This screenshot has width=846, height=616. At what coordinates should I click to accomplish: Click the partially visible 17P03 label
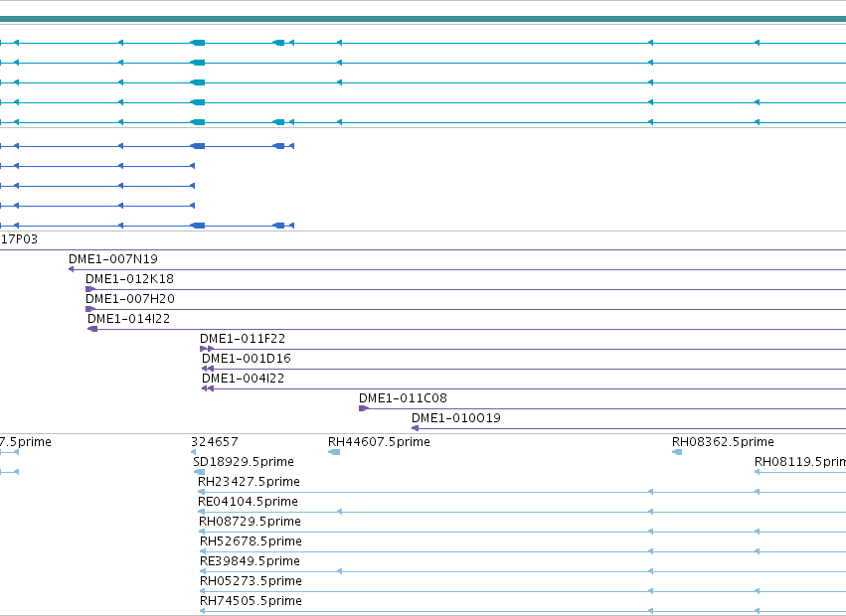(x=19, y=239)
